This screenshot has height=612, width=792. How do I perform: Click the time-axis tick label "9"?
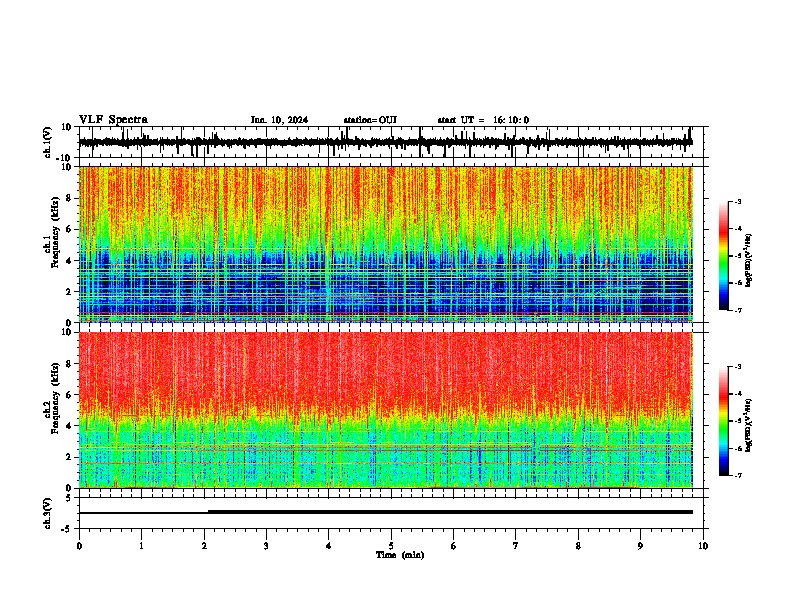[x=640, y=546]
